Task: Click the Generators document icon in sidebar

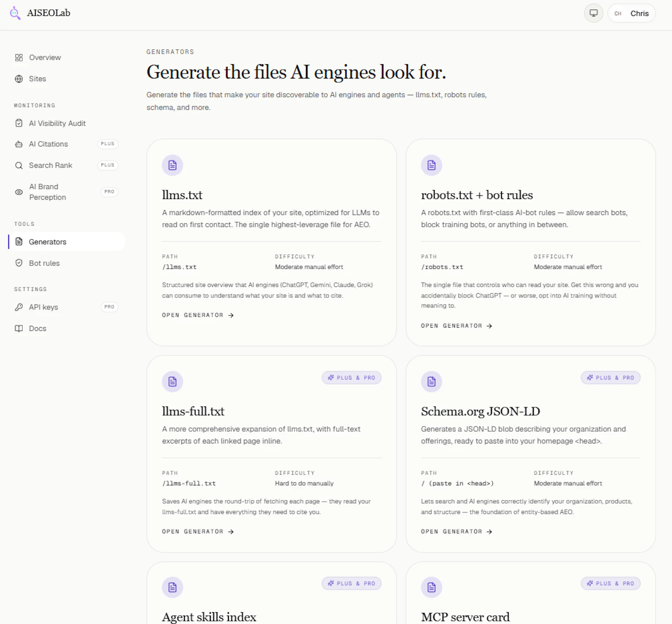Action: (19, 241)
